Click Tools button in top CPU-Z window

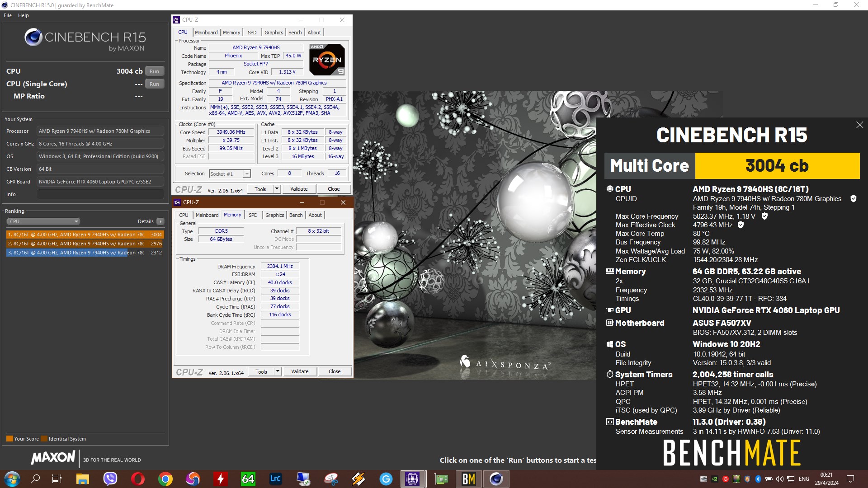tap(260, 189)
